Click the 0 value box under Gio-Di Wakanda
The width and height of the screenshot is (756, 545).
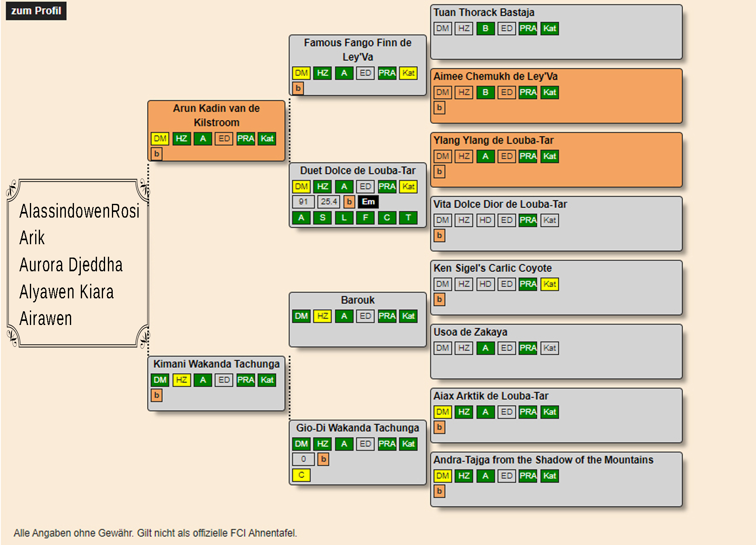pyautogui.click(x=303, y=459)
